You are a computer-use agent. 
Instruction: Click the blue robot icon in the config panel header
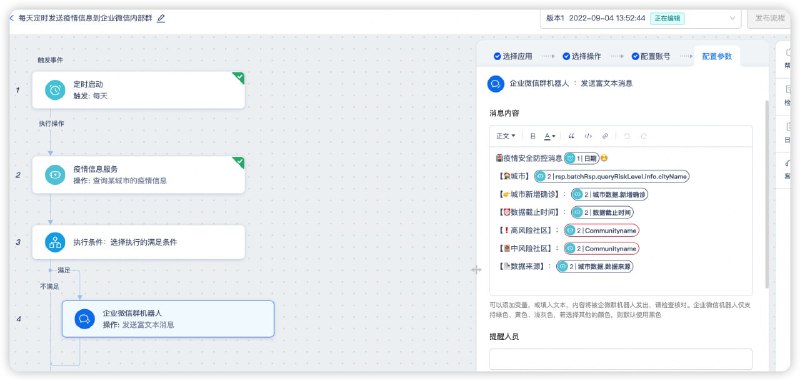[x=496, y=83]
